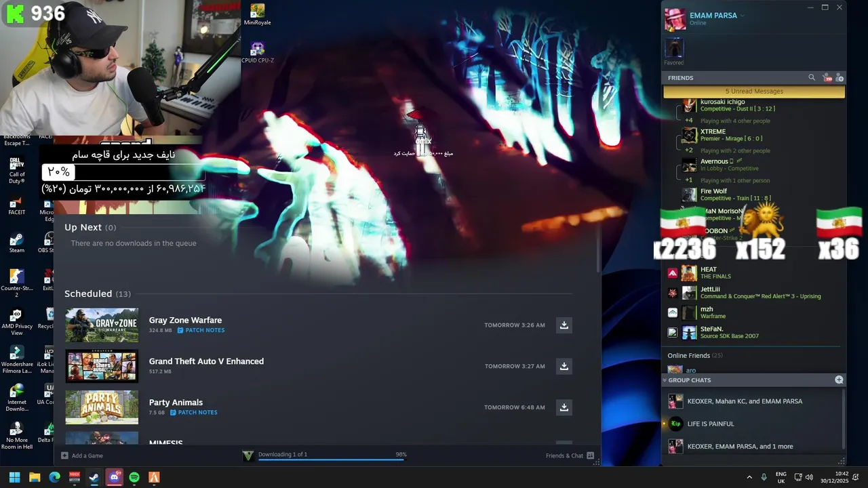This screenshot has width=868, height=488.
Task: Click the Add a Game button
Action: [82, 455]
